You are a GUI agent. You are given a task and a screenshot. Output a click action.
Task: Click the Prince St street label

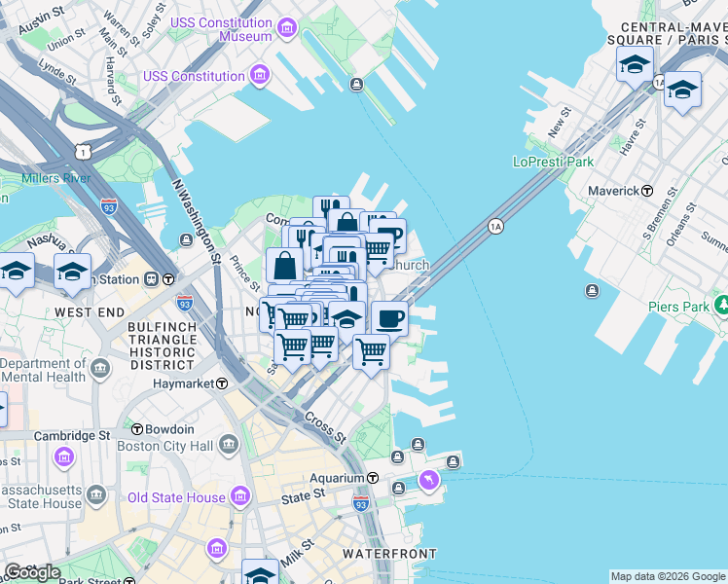pos(244,274)
